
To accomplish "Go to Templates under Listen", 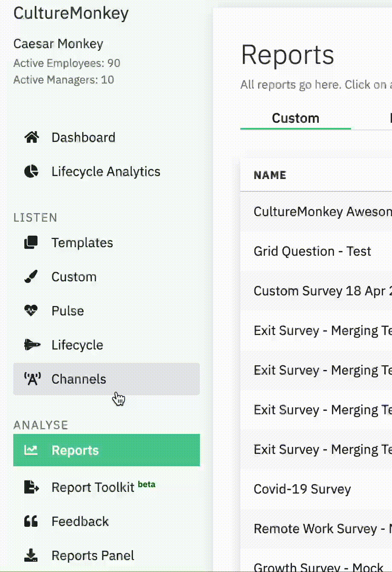I will [x=107, y=243].
